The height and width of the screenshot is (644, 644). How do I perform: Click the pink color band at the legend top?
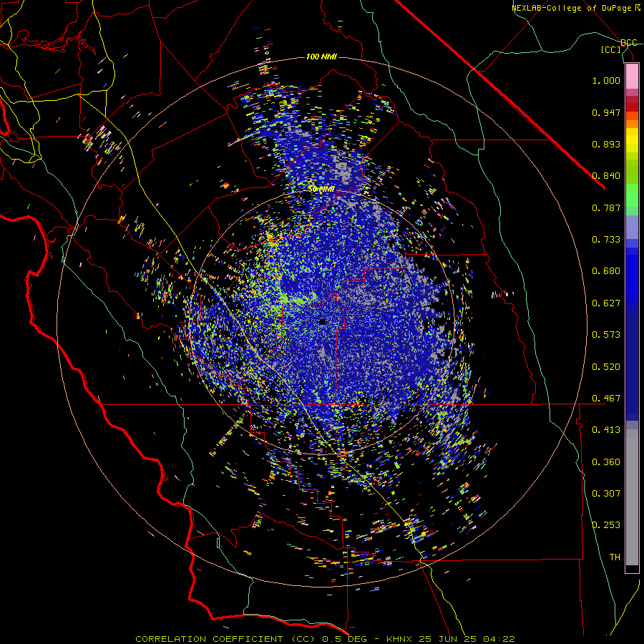pos(632,77)
